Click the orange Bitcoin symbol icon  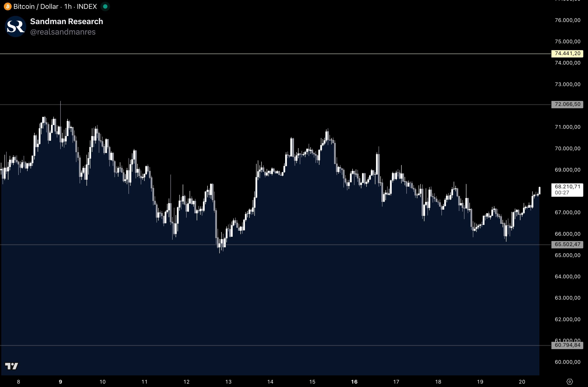[8, 6]
